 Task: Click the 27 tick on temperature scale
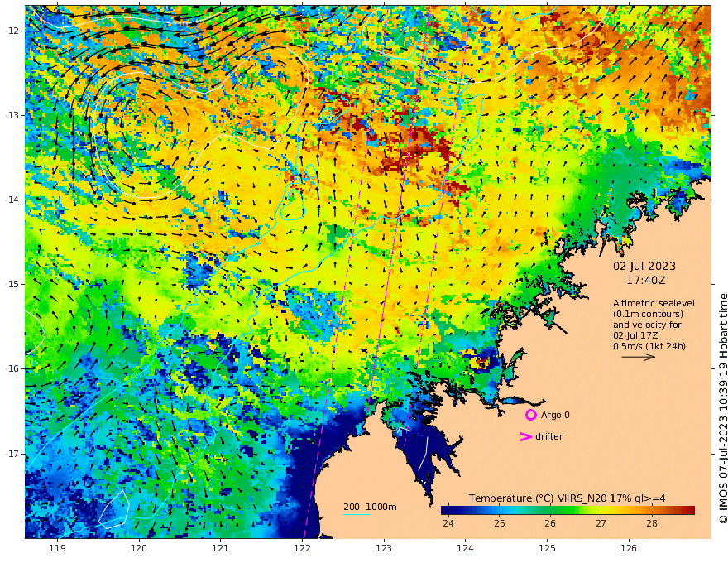601,523
